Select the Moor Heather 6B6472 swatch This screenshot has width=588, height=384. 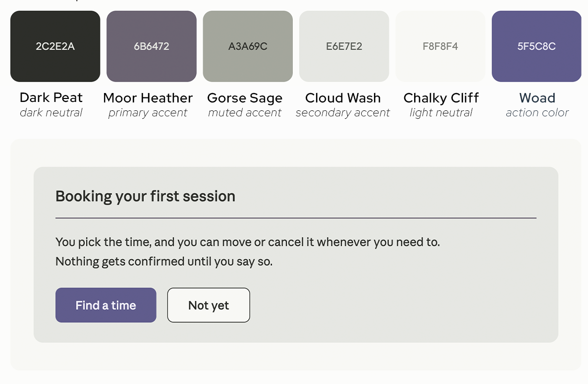tap(152, 46)
